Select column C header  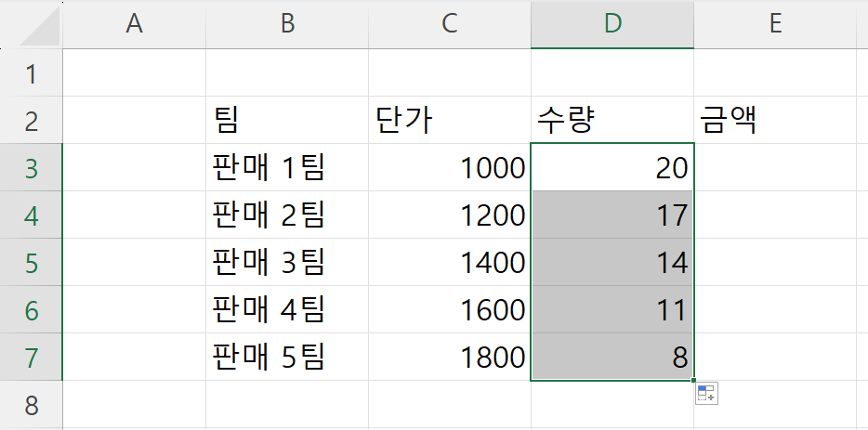tap(450, 24)
